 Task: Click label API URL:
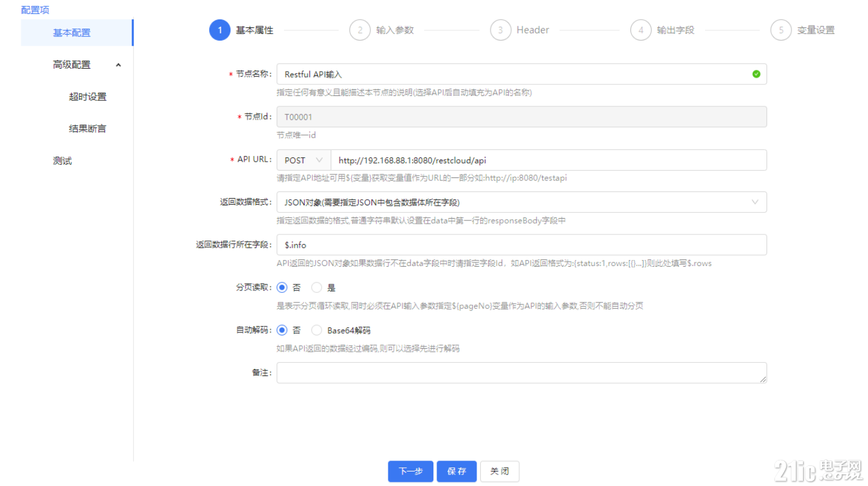point(254,160)
